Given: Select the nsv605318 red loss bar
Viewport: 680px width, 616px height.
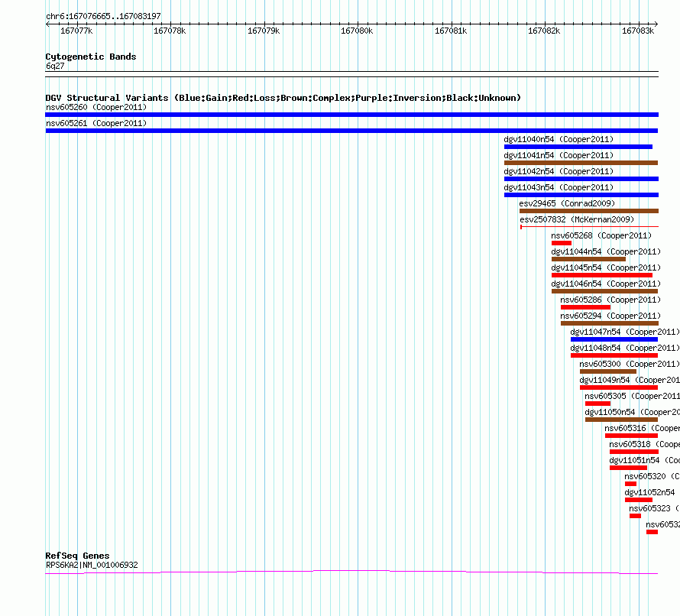Looking at the screenshot, I should (634, 452).
